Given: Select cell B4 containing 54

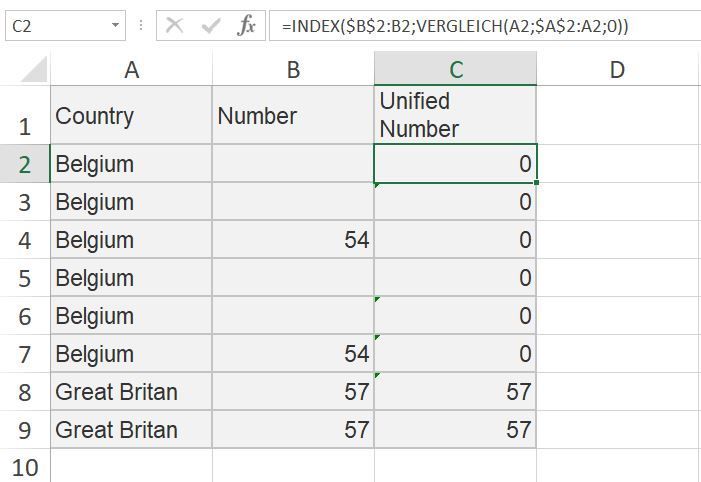Looking at the screenshot, I should click(x=293, y=240).
